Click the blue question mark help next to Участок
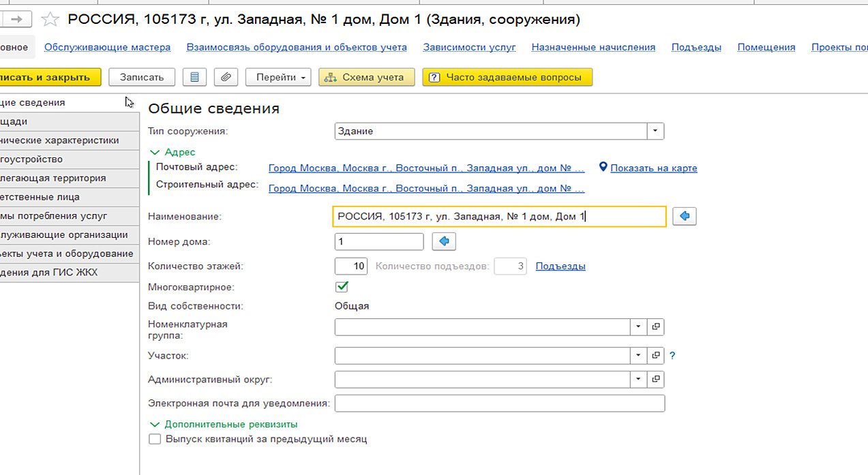Screen dimensions: 868x475 click(672, 356)
